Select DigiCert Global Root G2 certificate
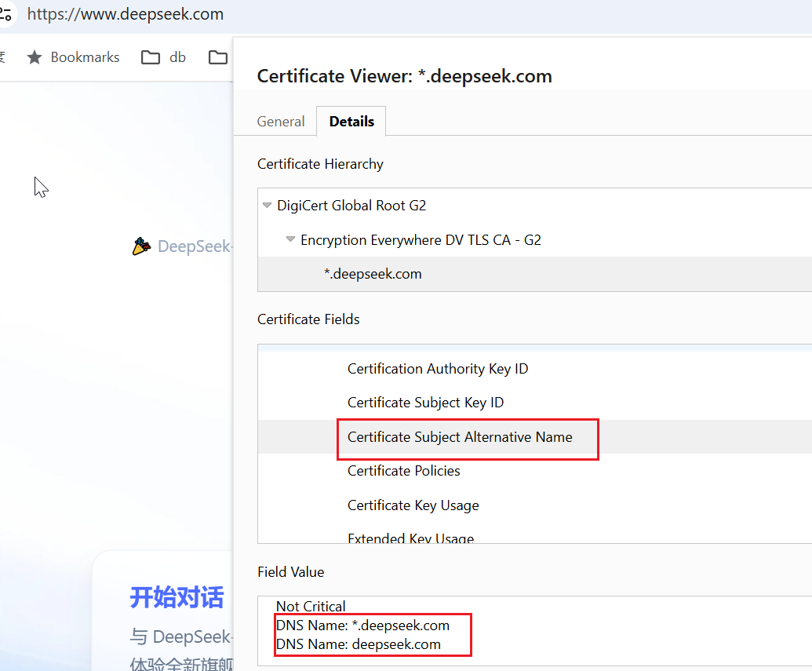The height and width of the screenshot is (671, 812). 351,206
